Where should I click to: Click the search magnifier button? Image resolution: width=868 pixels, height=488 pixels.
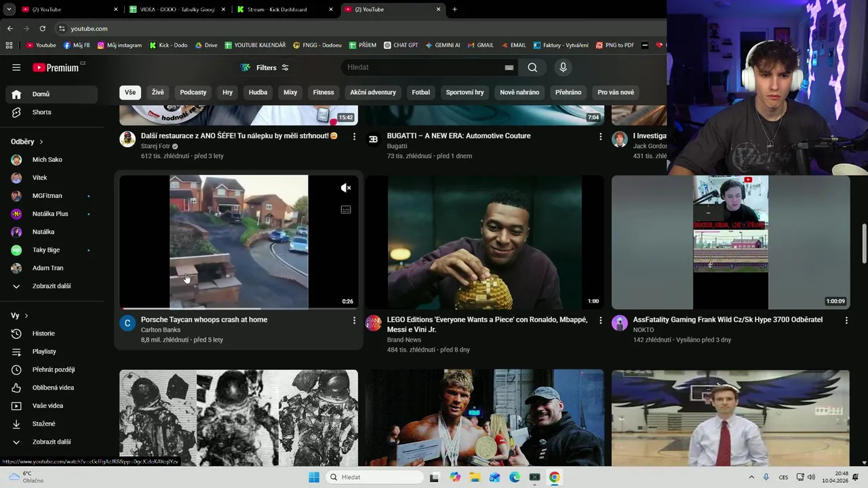coord(532,67)
